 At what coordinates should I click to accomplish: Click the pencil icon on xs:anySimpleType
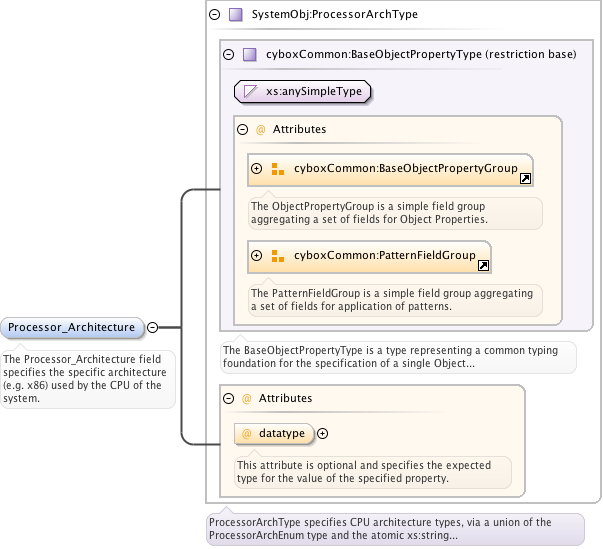251,91
